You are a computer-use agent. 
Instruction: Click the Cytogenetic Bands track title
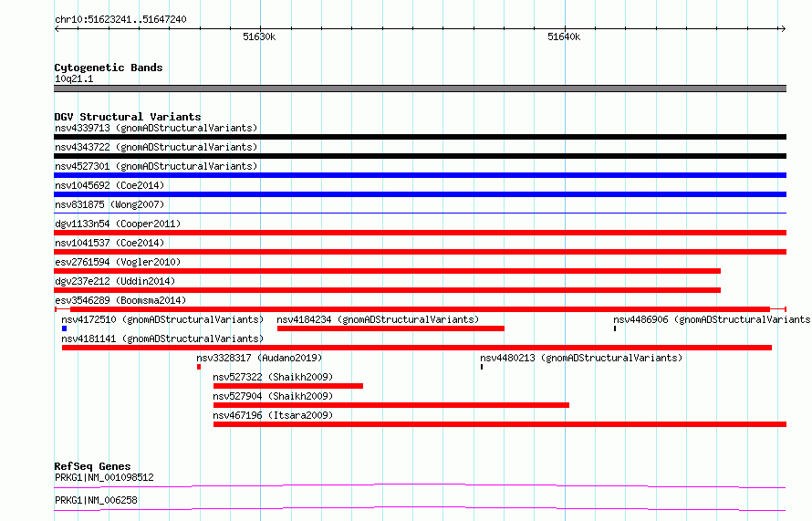[109, 68]
